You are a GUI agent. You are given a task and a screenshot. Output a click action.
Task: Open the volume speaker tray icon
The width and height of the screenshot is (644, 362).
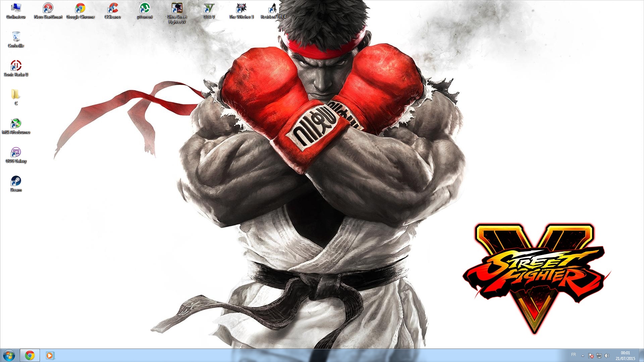point(607,356)
